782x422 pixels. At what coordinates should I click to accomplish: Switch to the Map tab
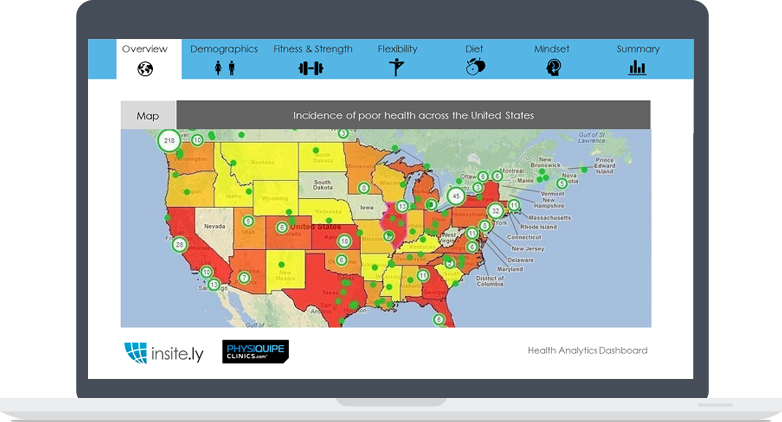(x=148, y=116)
